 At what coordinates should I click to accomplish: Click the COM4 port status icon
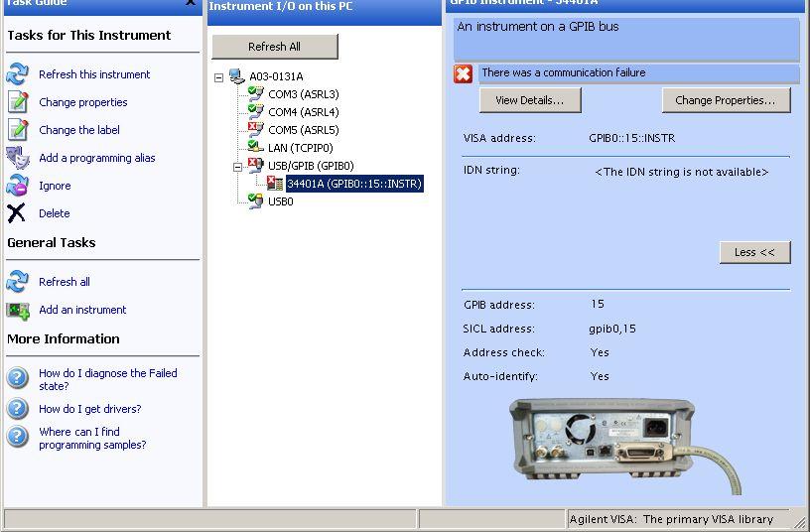pos(256,111)
